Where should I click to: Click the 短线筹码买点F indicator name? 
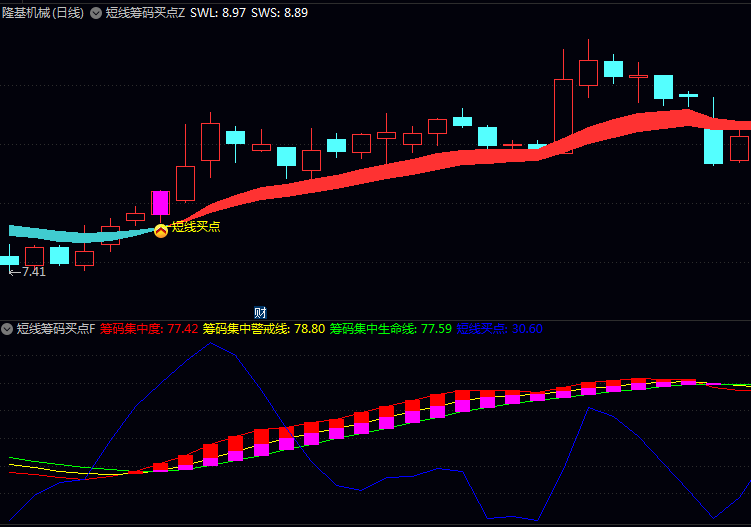click(56, 329)
